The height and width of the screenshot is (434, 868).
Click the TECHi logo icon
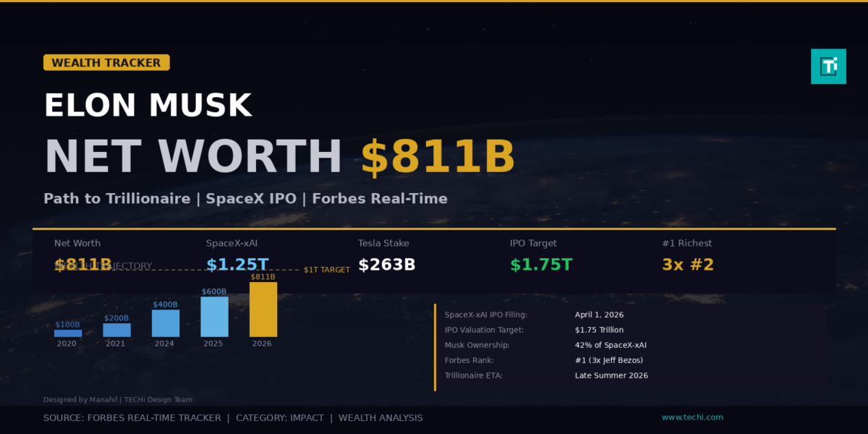[x=828, y=66]
